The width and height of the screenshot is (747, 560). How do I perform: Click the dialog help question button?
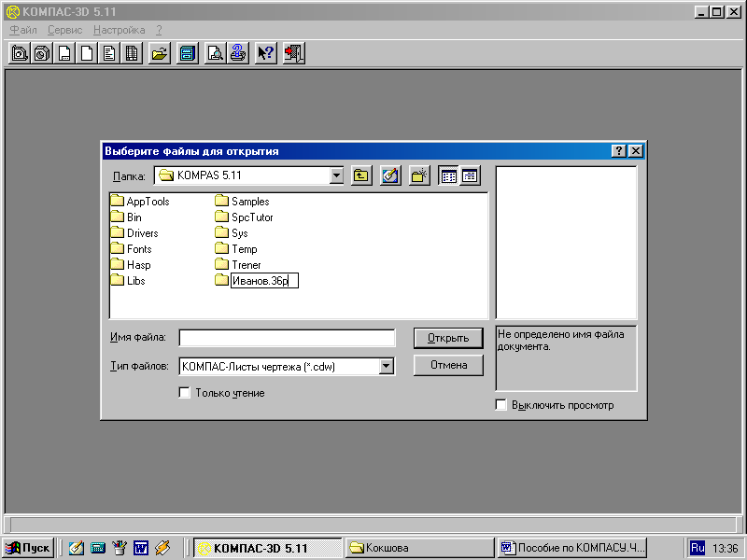click(x=618, y=151)
